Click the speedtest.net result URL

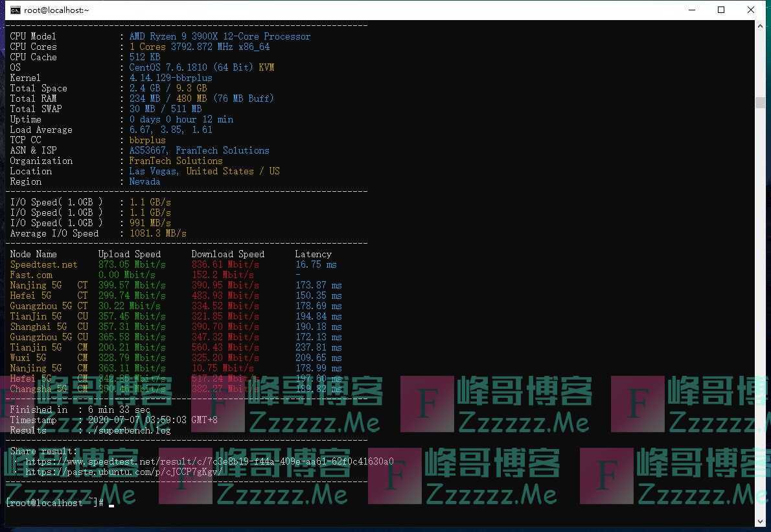pos(209,461)
